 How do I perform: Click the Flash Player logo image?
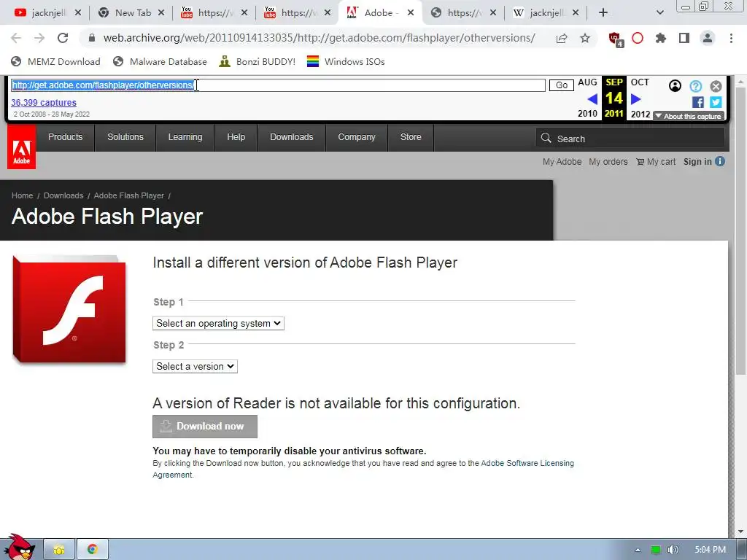coord(69,309)
